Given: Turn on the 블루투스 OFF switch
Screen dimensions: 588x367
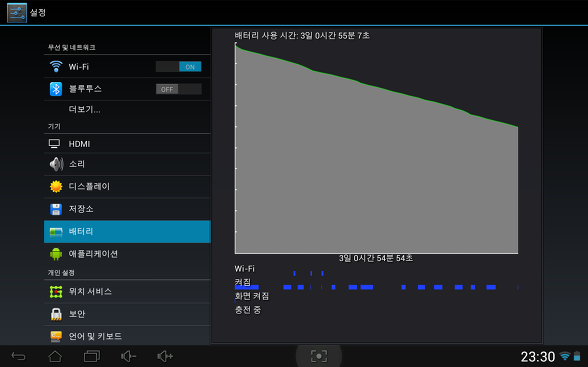Looking at the screenshot, I should (178, 89).
